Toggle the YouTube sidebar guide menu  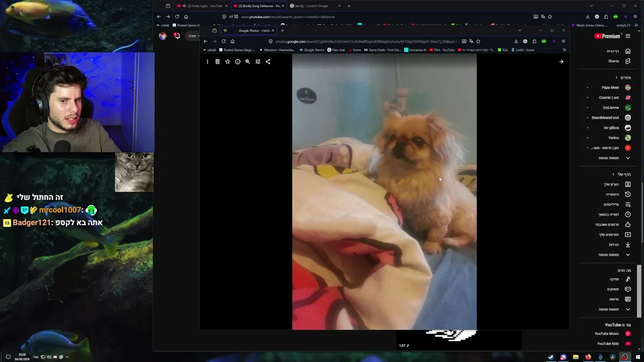click(x=628, y=36)
